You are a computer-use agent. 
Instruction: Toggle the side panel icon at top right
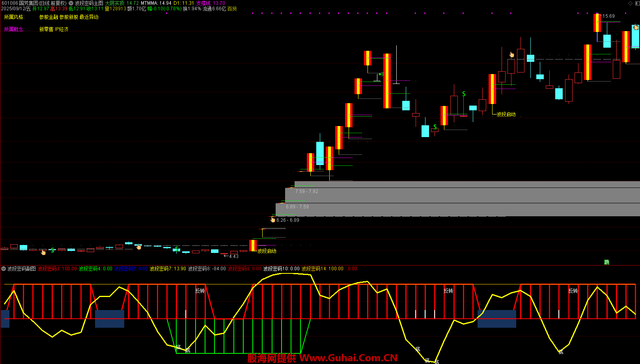(636, 3)
